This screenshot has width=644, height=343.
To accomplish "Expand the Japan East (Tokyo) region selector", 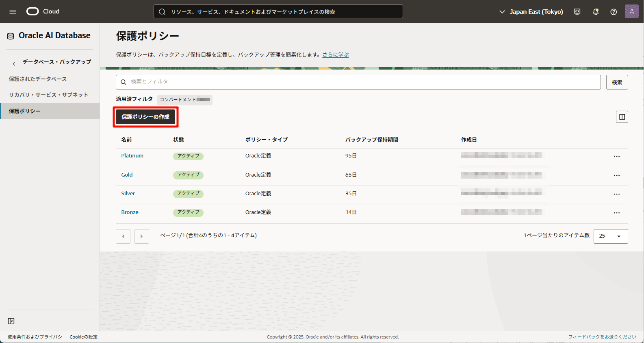I will click(531, 12).
